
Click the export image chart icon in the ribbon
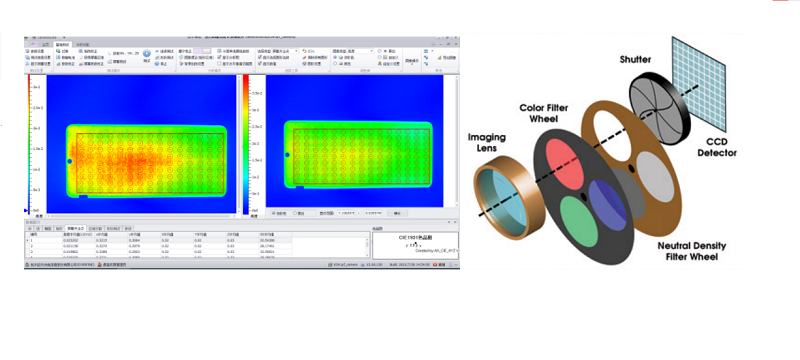point(440,58)
